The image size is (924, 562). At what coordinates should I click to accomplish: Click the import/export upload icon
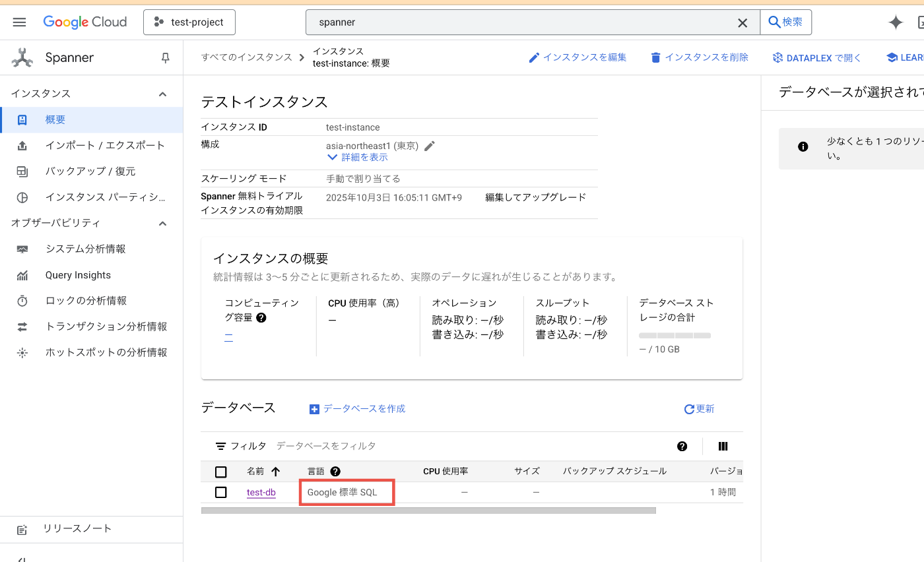[x=22, y=146]
